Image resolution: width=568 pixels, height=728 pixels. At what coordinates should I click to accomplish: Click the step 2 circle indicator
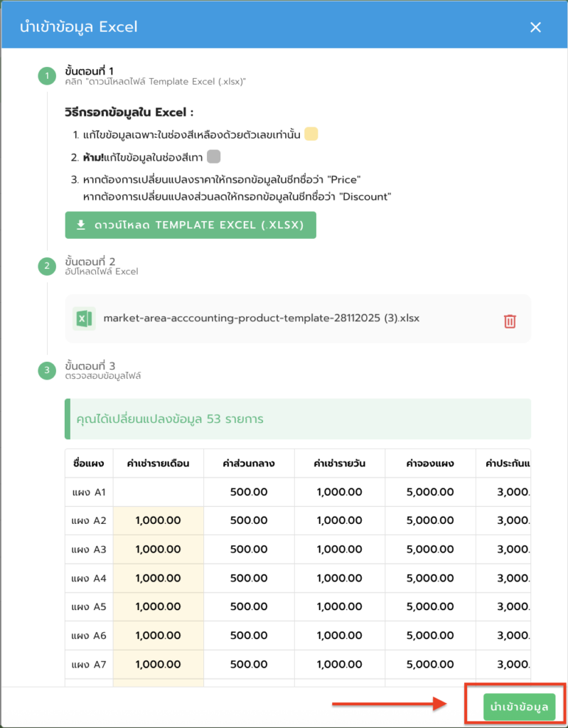coord(47,267)
